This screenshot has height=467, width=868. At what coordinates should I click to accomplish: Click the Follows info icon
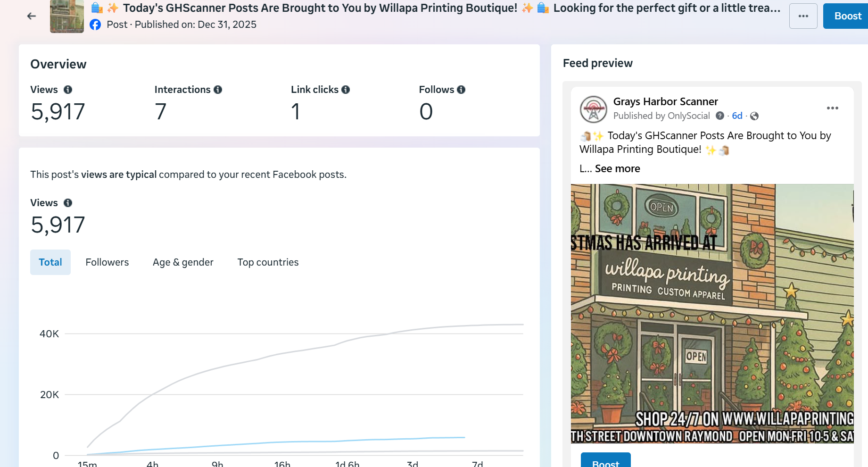pyautogui.click(x=461, y=90)
